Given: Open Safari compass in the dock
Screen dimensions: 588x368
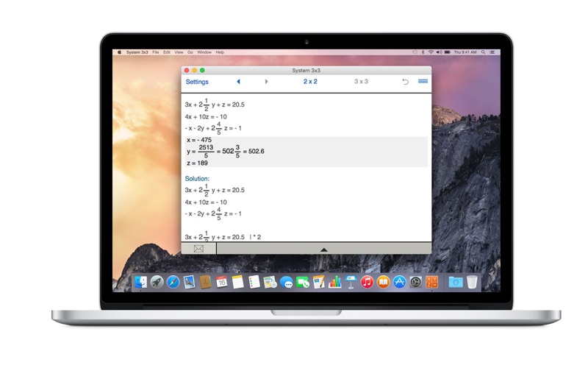Looking at the screenshot, I should click(173, 282).
